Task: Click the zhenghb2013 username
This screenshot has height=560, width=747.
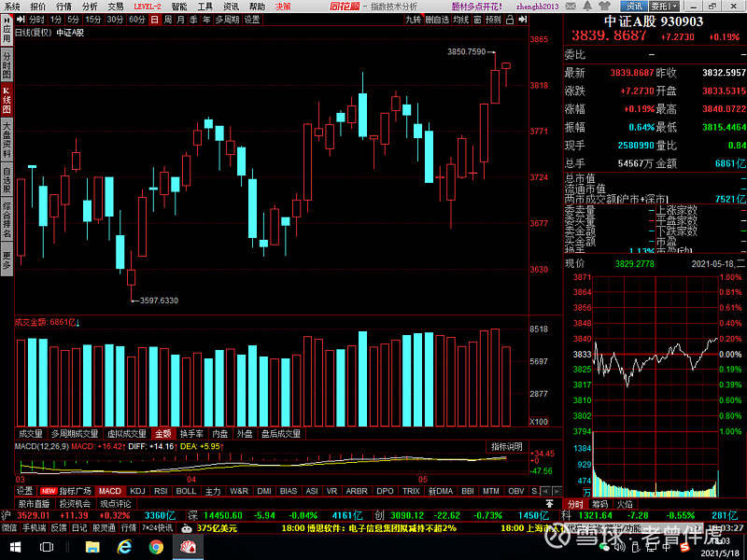Action: point(538,7)
